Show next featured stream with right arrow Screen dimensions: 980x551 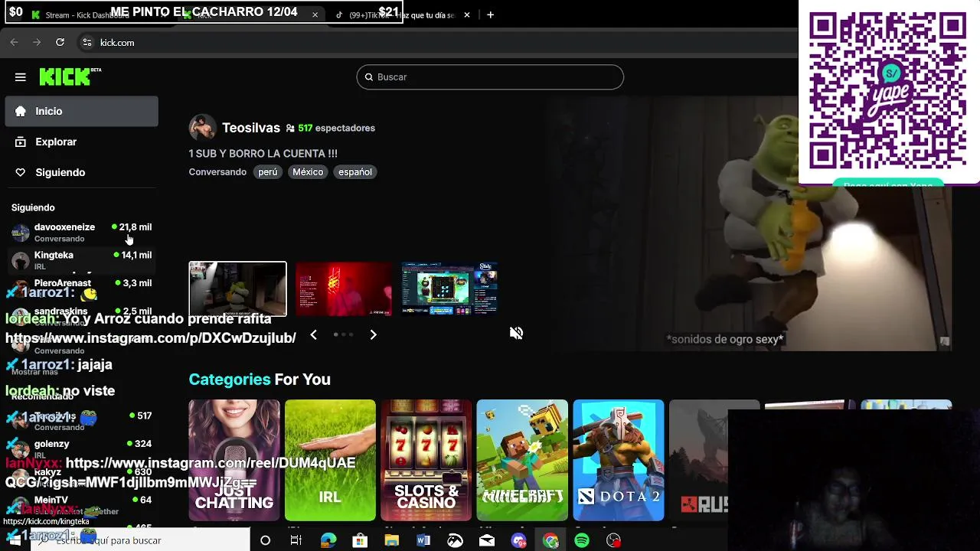(373, 334)
